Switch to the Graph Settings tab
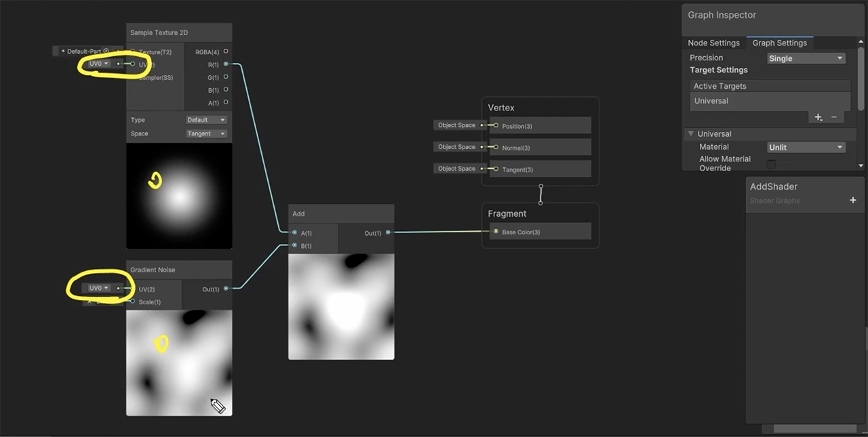 tap(780, 43)
